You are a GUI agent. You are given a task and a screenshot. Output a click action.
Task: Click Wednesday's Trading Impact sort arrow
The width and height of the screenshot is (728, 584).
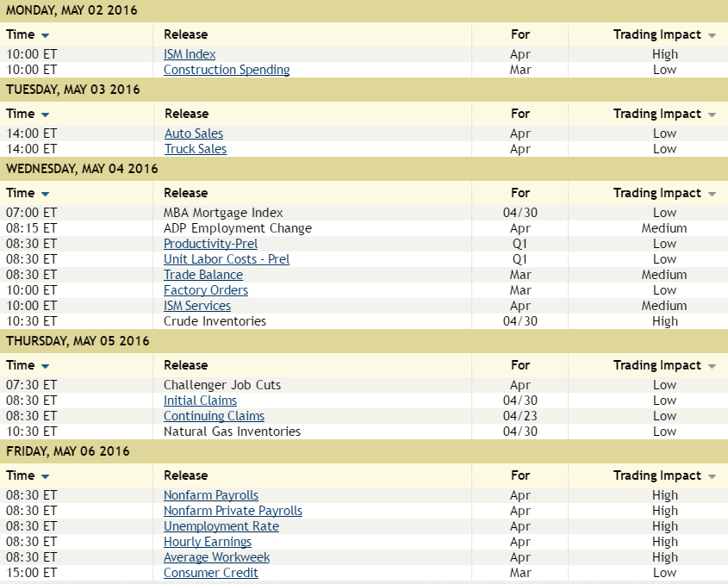pyautogui.click(x=712, y=194)
